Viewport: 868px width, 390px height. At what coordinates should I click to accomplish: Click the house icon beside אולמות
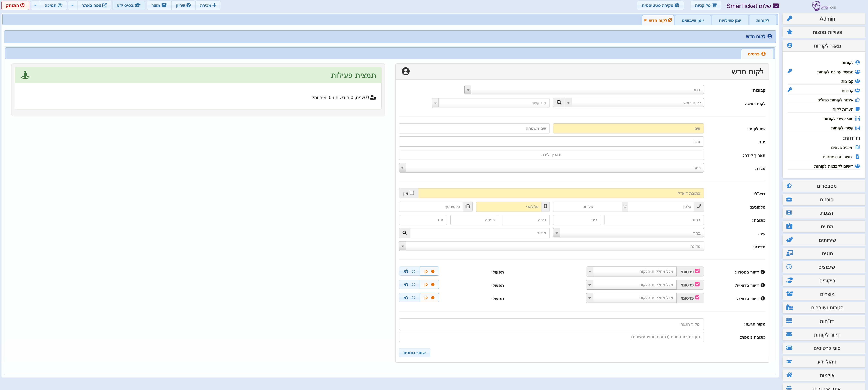pos(789,375)
